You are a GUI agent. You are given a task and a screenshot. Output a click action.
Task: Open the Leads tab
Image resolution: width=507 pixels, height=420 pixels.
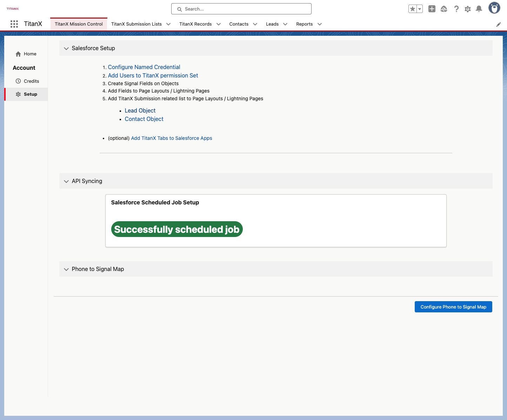tap(272, 24)
